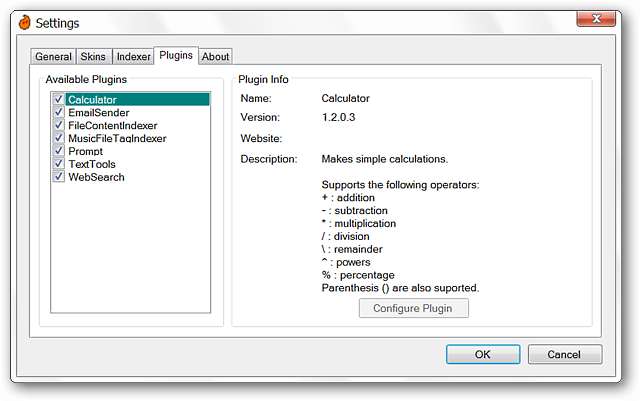
Task: Toggle the TextTools plugin checkbox
Action: [59, 164]
